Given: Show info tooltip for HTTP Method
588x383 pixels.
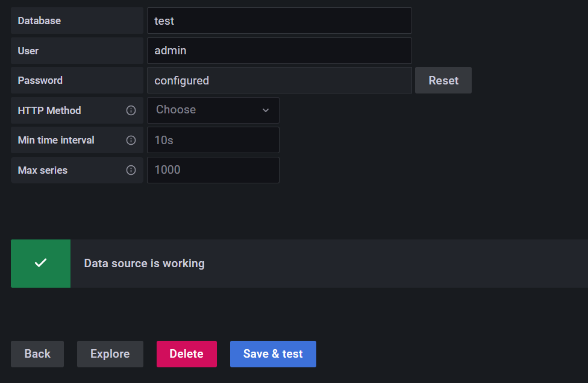Looking at the screenshot, I should coord(131,110).
